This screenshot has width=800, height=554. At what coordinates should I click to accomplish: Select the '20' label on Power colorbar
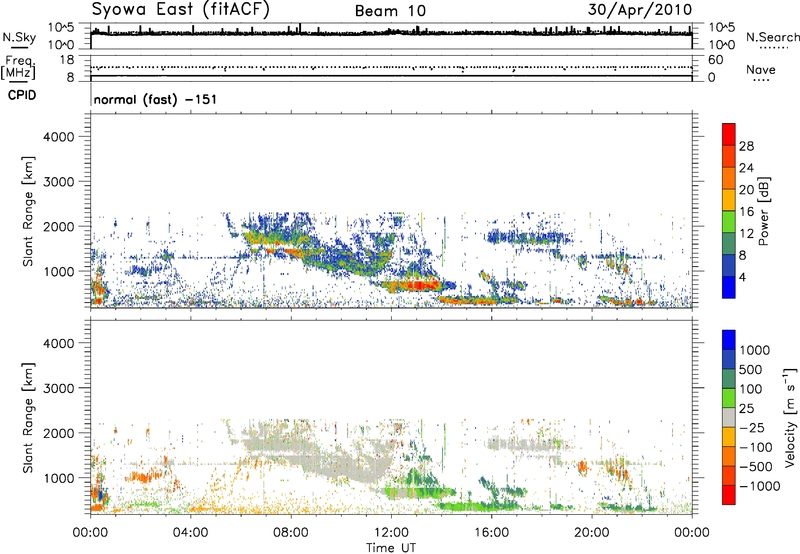[x=746, y=190]
